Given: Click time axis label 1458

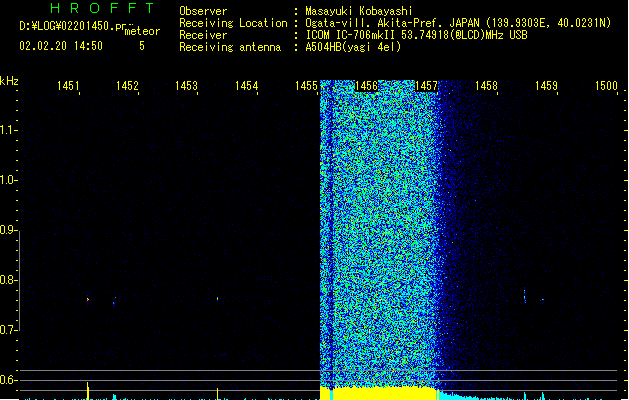Looking at the screenshot, I should pyautogui.click(x=486, y=85).
